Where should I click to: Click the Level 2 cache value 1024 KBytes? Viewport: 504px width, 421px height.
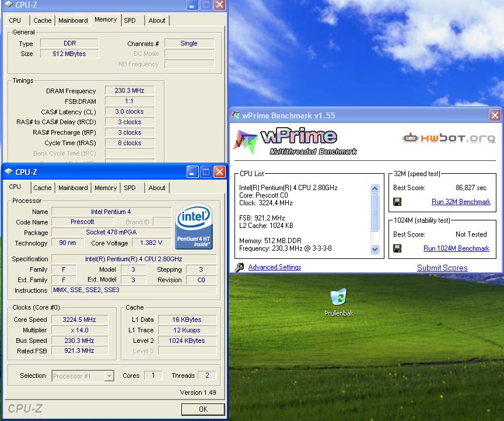(187, 341)
